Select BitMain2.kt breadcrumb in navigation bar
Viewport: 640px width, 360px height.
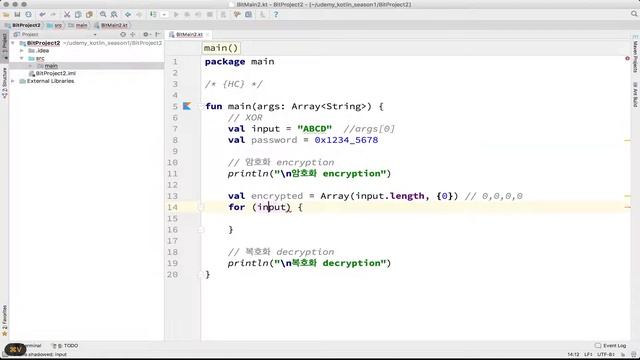(x=111, y=25)
